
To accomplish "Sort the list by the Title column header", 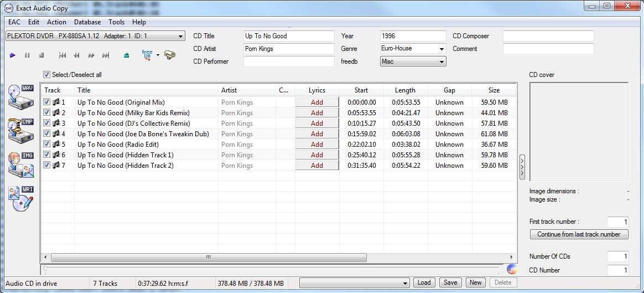I will [146, 90].
